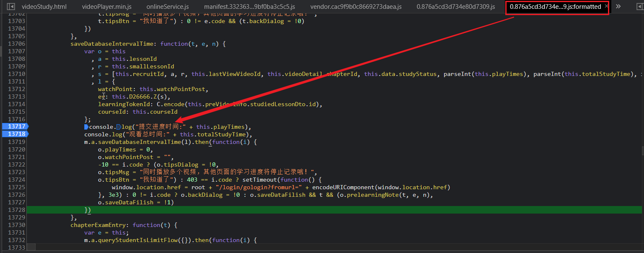This screenshot has height=253, width=644.
Task: Remove the breakpoint on line 13717
Action: (15, 127)
